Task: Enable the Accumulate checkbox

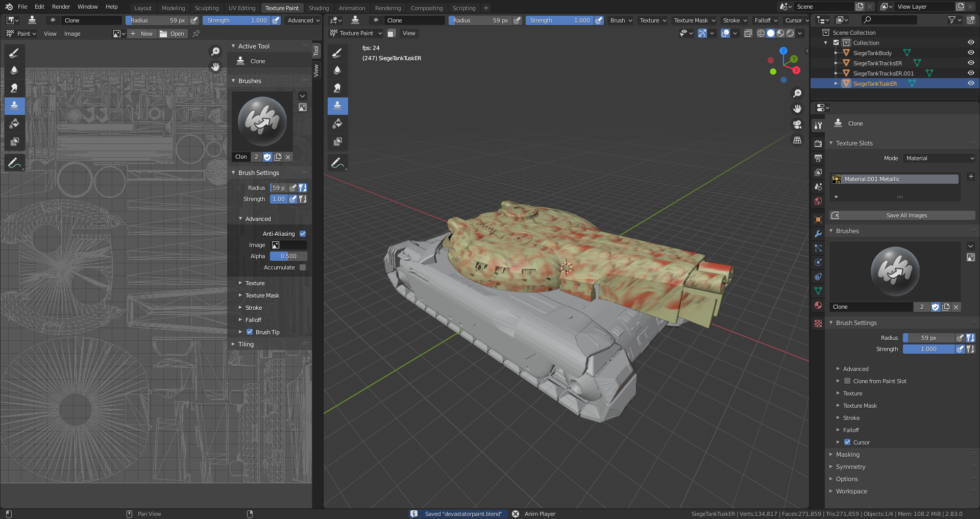Action: [303, 267]
